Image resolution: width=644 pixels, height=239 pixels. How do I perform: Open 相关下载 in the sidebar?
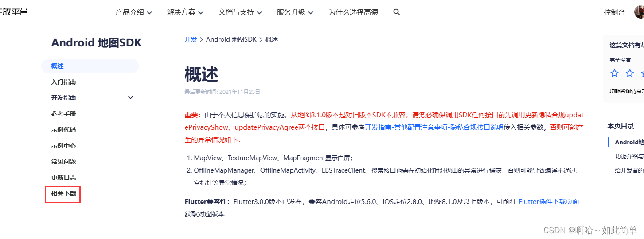(x=63, y=193)
